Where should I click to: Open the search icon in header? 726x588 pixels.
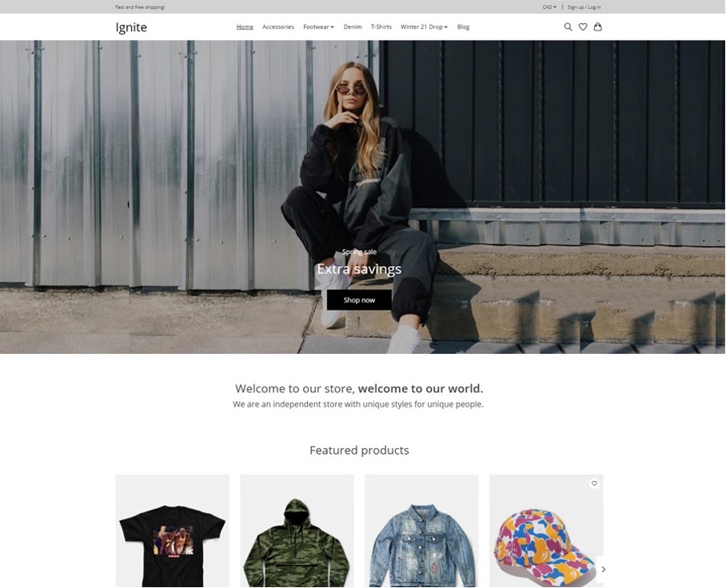(x=568, y=27)
